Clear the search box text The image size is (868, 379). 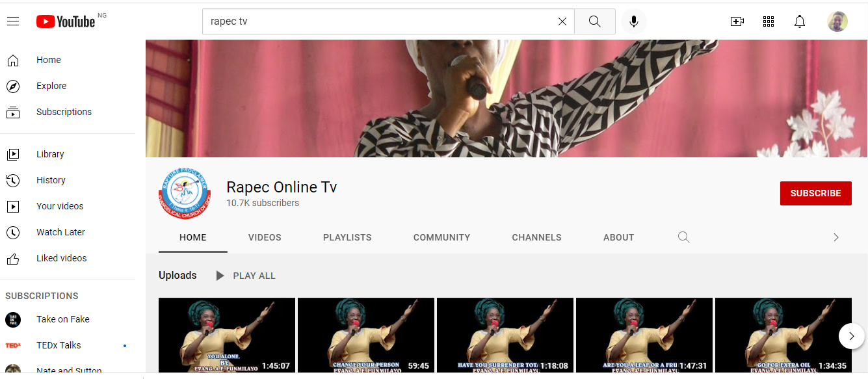(562, 21)
